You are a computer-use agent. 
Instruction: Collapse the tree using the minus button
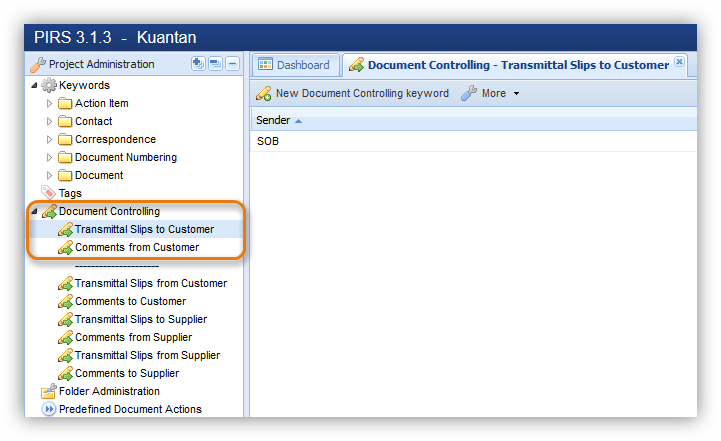(233, 63)
